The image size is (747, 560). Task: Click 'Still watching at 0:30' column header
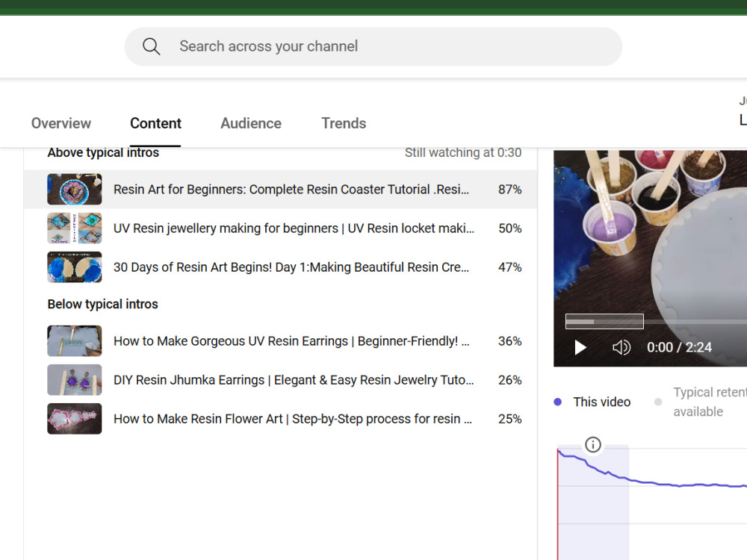pyautogui.click(x=463, y=153)
